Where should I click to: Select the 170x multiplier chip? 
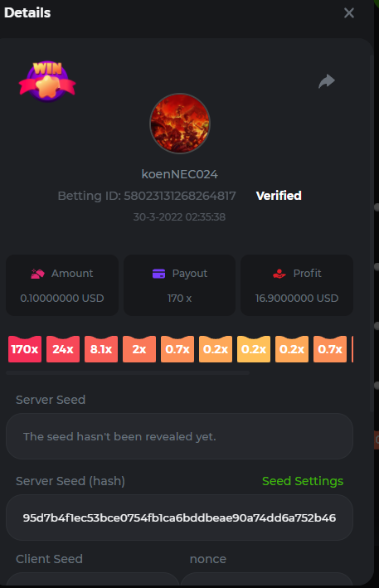pyautogui.click(x=25, y=349)
